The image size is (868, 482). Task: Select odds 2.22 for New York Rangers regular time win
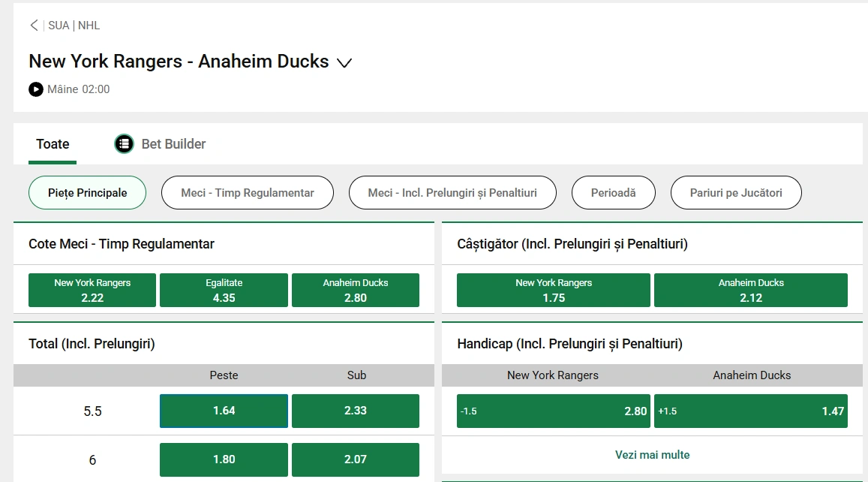tap(92, 290)
